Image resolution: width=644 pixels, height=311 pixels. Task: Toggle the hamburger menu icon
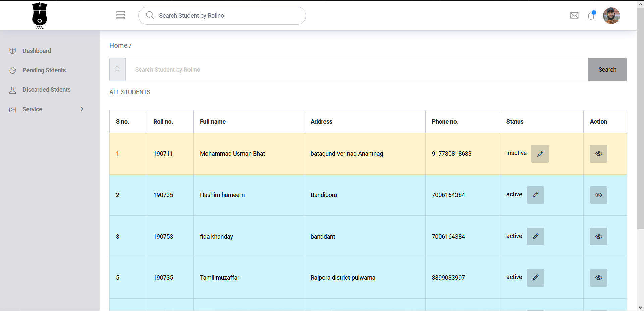point(121,15)
